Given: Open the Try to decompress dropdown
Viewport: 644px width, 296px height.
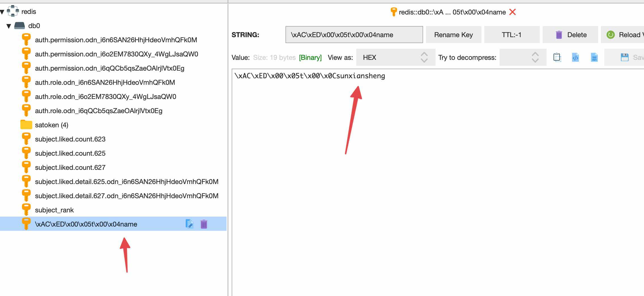Looking at the screenshot, I should (523, 58).
